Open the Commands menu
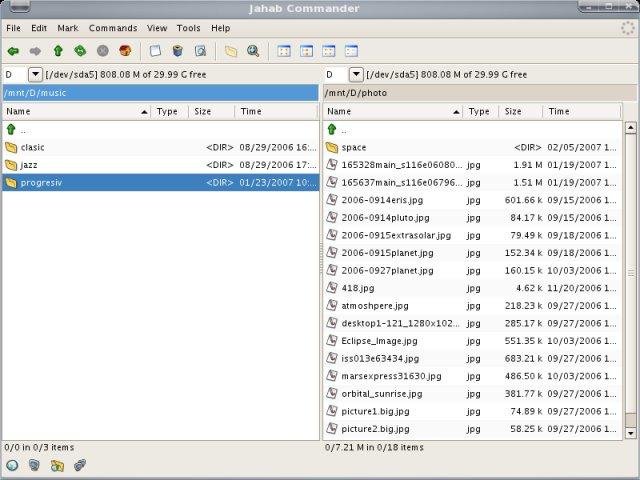640x480 pixels. point(113,28)
